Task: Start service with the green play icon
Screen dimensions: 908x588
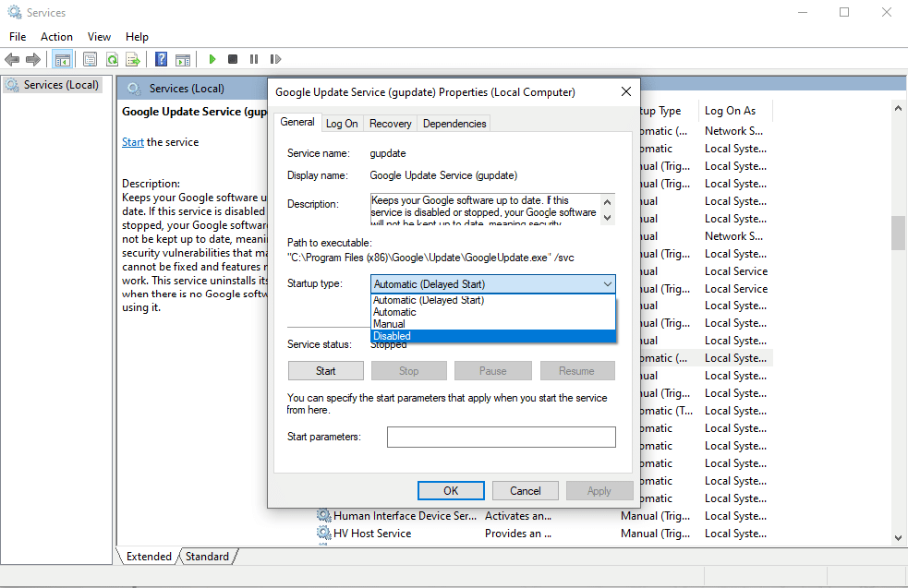Action: click(212, 59)
